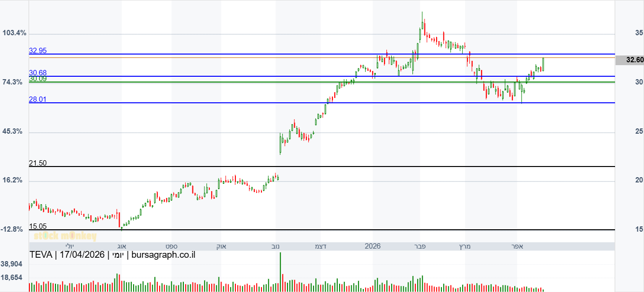Click the 30.09 green line label
This screenshot has width=644, height=292.
click(38, 79)
